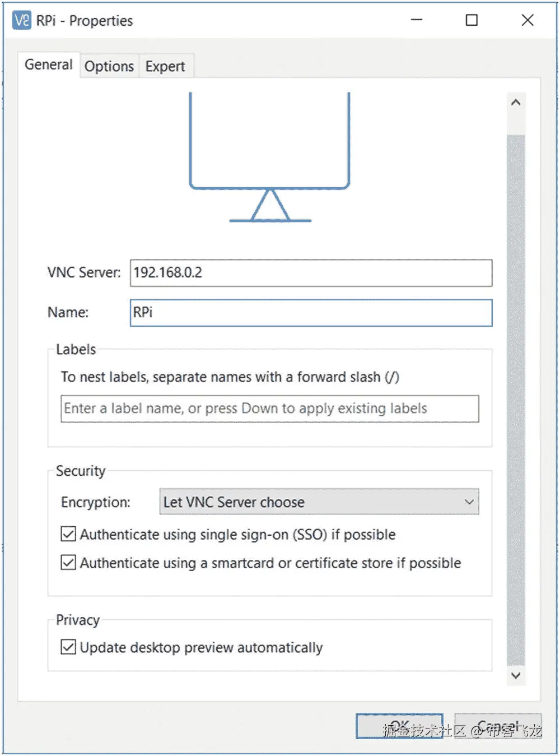Screen dimensions: 560x756
Task: Click the desktop preview monitor image
Action: pyautogui.click(x=270, y=157)
